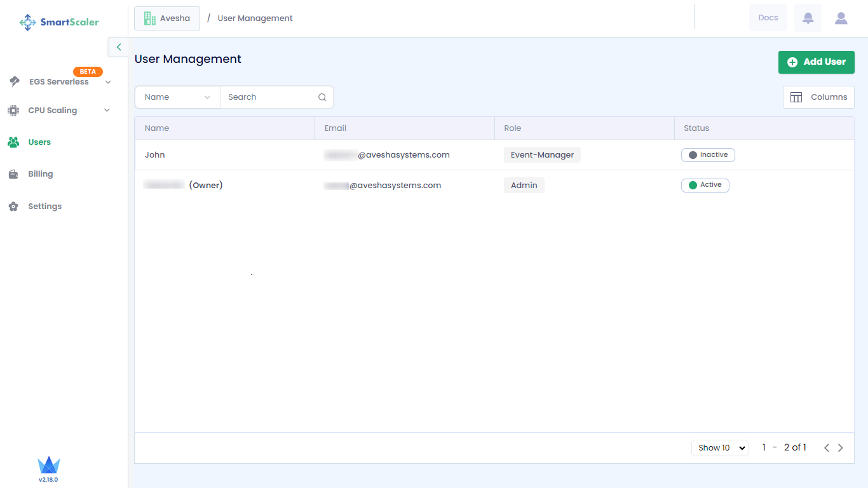868x488 pixels.
Task: Open the Columns chooser button
Action: (818, 97)
